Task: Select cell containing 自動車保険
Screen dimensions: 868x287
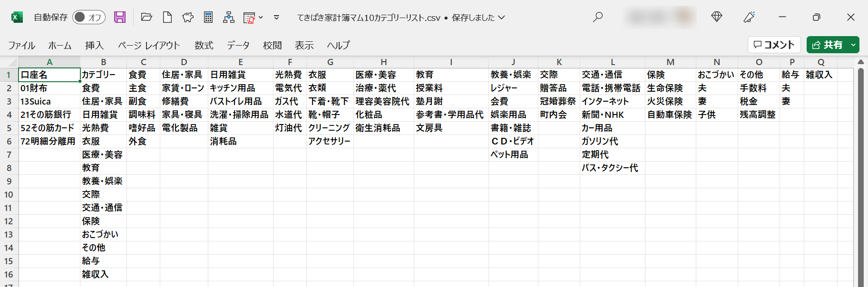Action: pos(671,115)
